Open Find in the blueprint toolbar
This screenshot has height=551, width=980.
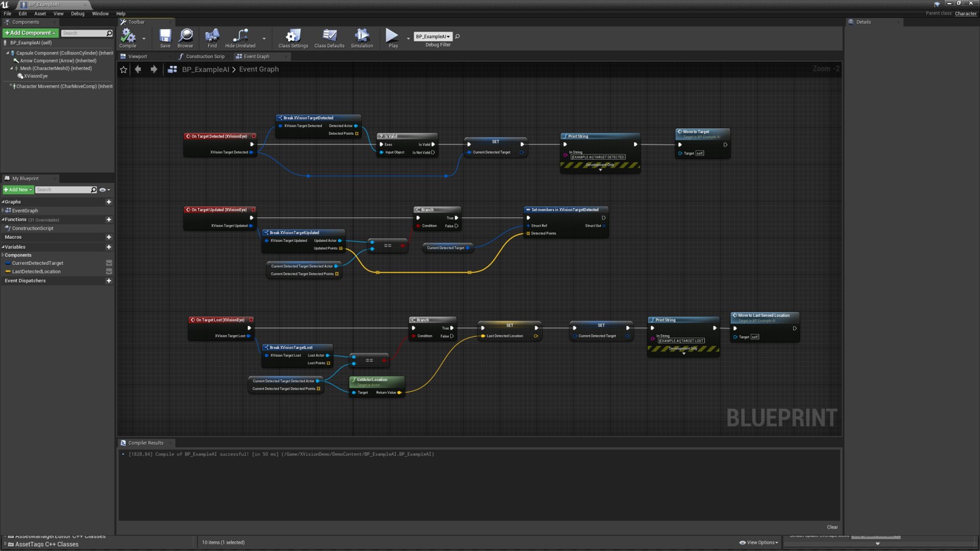pos(212,37)
